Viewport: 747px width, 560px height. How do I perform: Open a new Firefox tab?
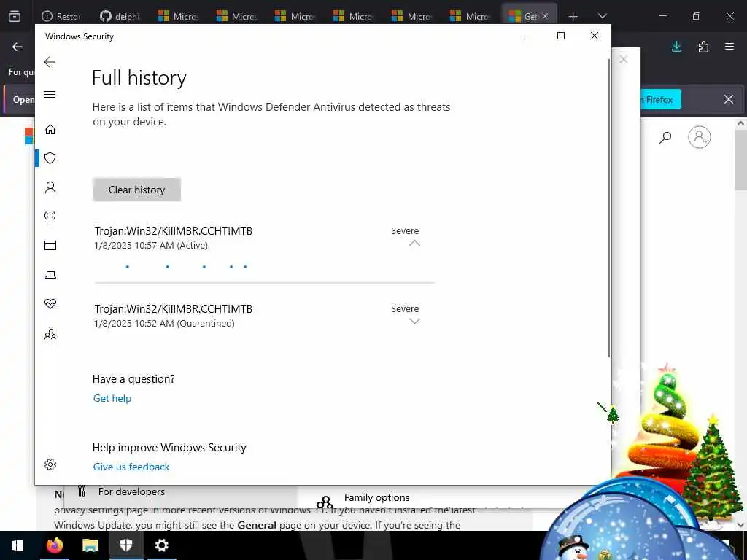[x=573, y=17]
